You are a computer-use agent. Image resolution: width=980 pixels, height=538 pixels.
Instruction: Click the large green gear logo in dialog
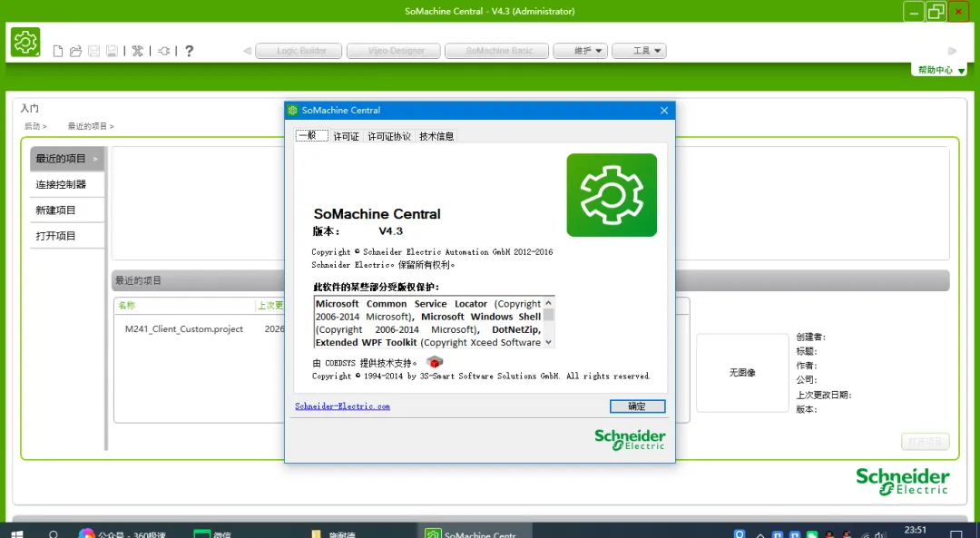612,195
